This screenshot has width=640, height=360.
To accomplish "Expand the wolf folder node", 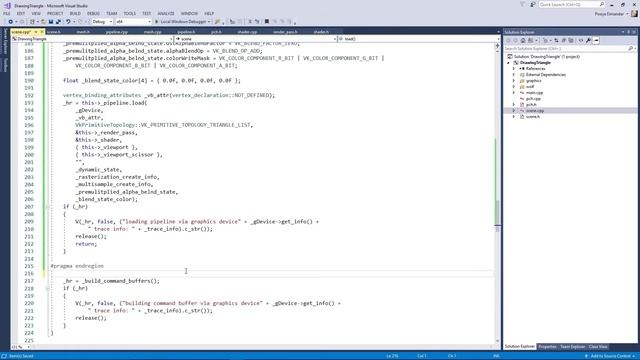I will tap(514, 87).
